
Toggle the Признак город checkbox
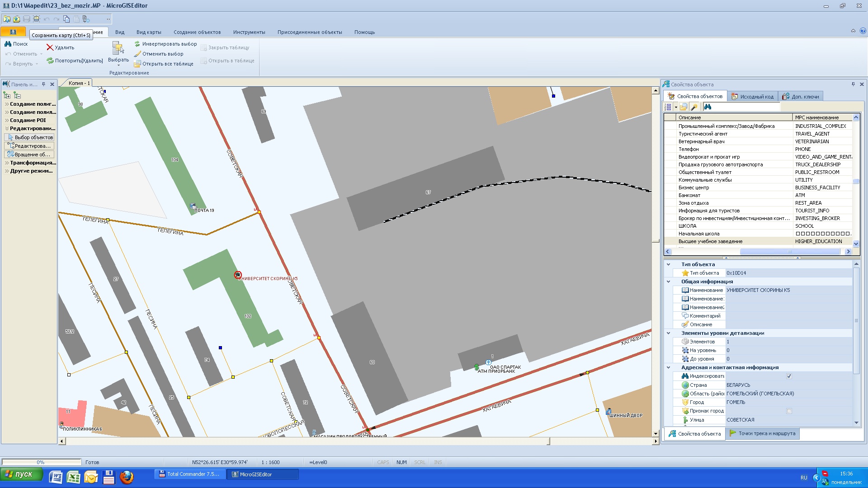tap(789, 411)
